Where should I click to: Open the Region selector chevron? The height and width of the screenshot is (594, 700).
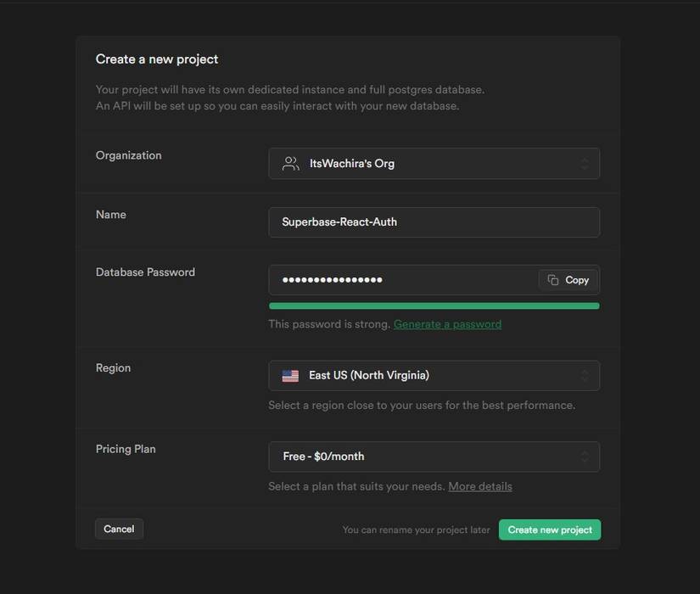tap(585, 376)
